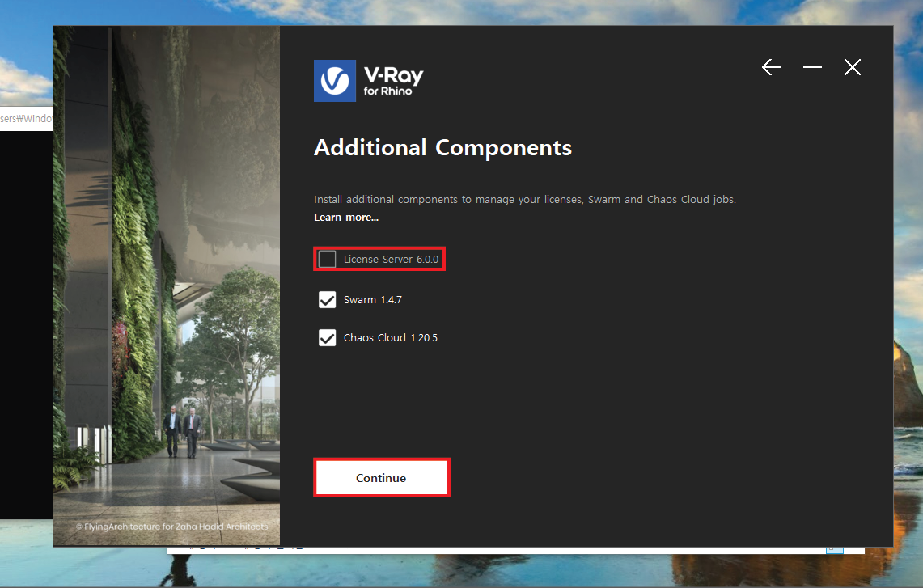
Task: Enable the License Server 6.0.0 checkbox
Action: pyautogui.click(x=328, y=259)
